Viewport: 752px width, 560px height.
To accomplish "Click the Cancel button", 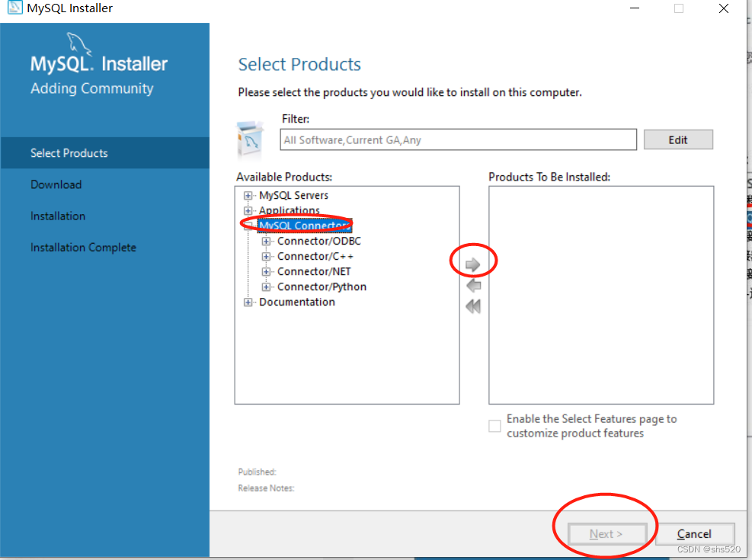I will [694, 533].
